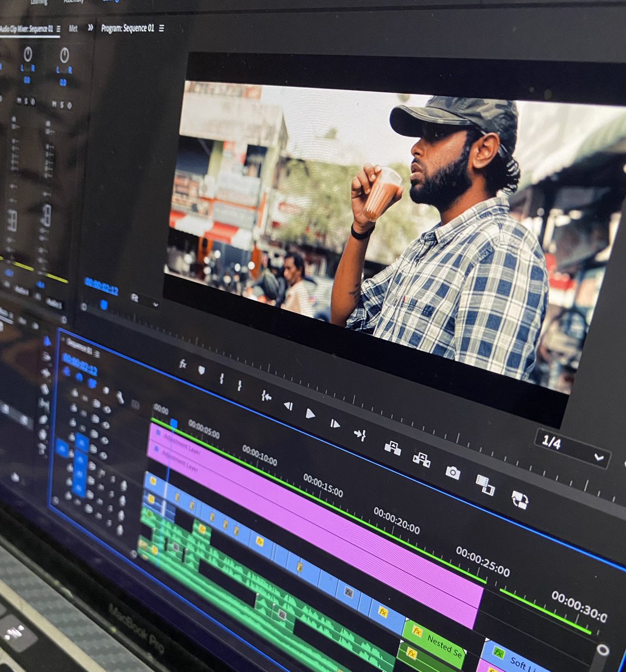Click the Mark In button
This screenshot has width=626, height=672.
pyautogui.click(x=221, y=378)
